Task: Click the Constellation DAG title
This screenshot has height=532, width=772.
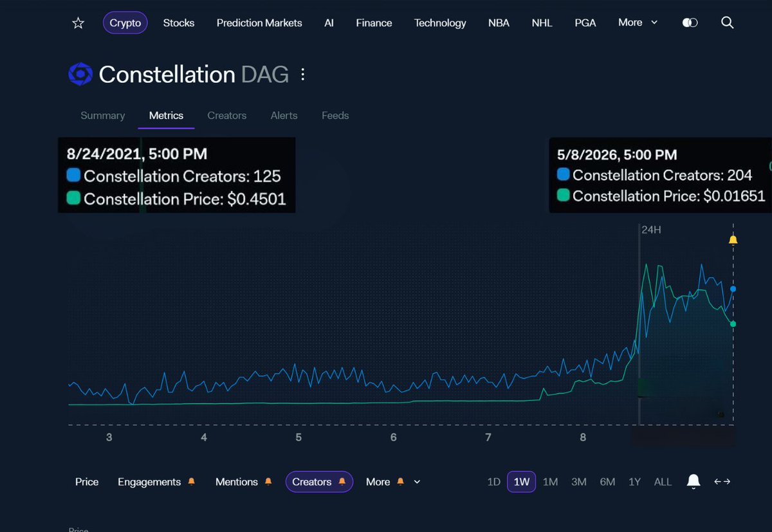Action: tap(194, 75)
